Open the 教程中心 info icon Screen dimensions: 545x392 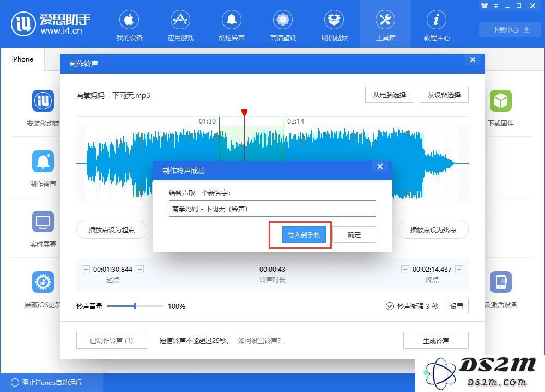(x=437, y=20)
